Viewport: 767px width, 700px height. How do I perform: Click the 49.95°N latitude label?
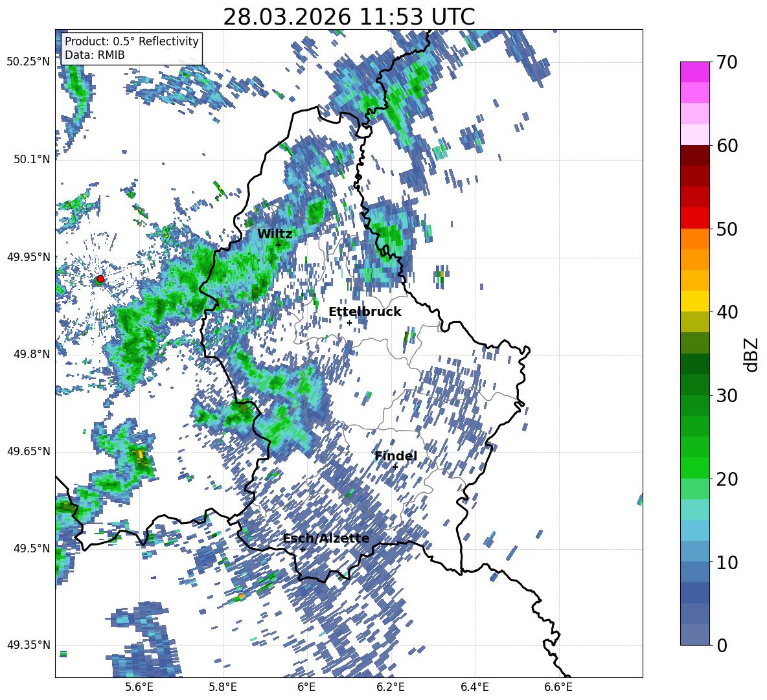[29, 257]
